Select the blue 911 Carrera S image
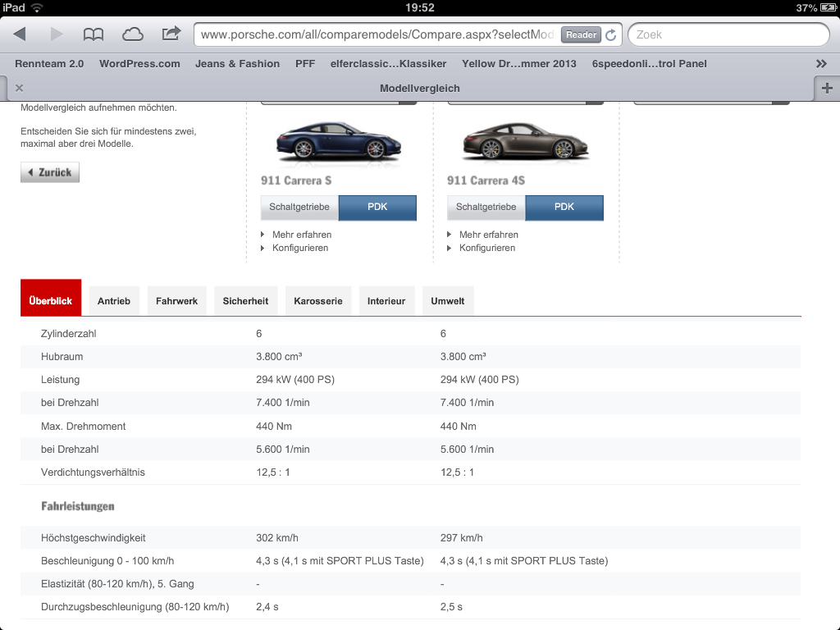 point(339,141)
